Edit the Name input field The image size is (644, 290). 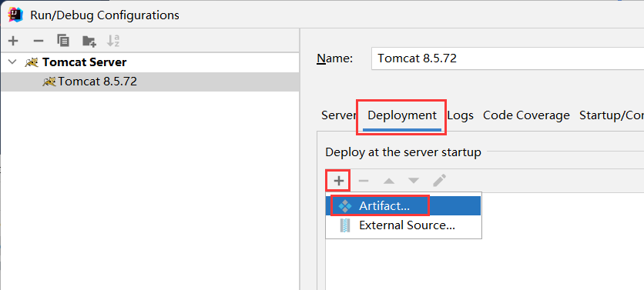point(508,58)
